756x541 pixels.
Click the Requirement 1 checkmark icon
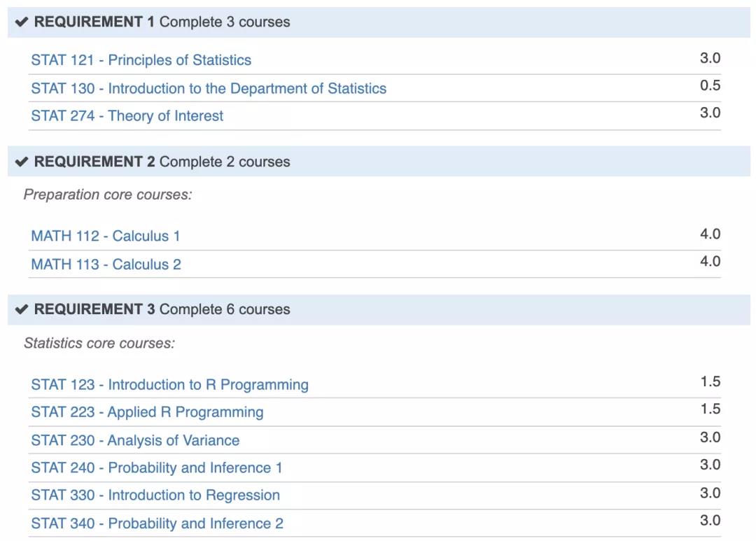pyautogui.click(x=22, y=22)
